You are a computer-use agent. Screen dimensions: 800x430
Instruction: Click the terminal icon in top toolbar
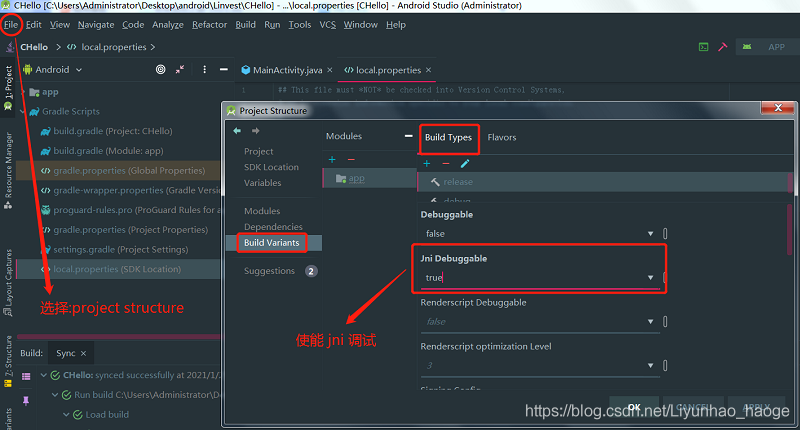704,47
